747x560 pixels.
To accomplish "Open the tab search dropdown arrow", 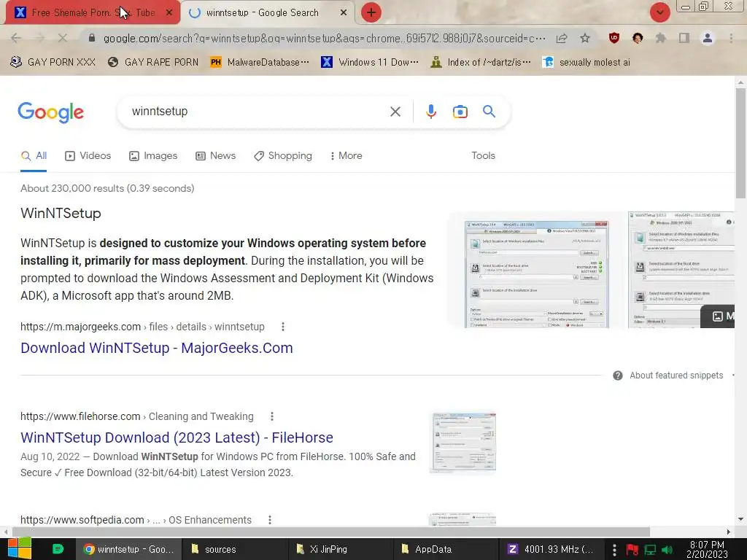I will (x=659, y=12).
